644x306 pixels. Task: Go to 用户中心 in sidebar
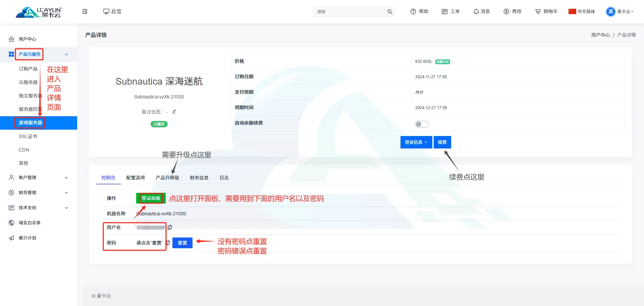click(28, 39)
